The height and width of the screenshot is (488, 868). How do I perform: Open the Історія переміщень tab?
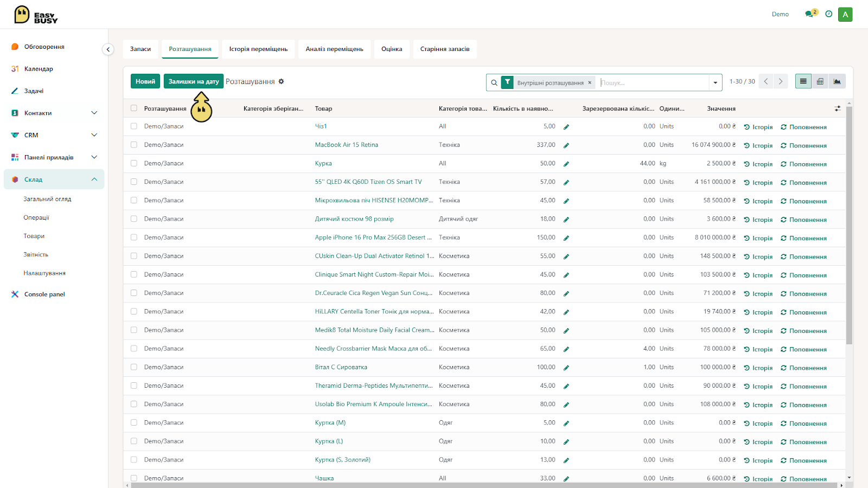[x=258, y=49]
